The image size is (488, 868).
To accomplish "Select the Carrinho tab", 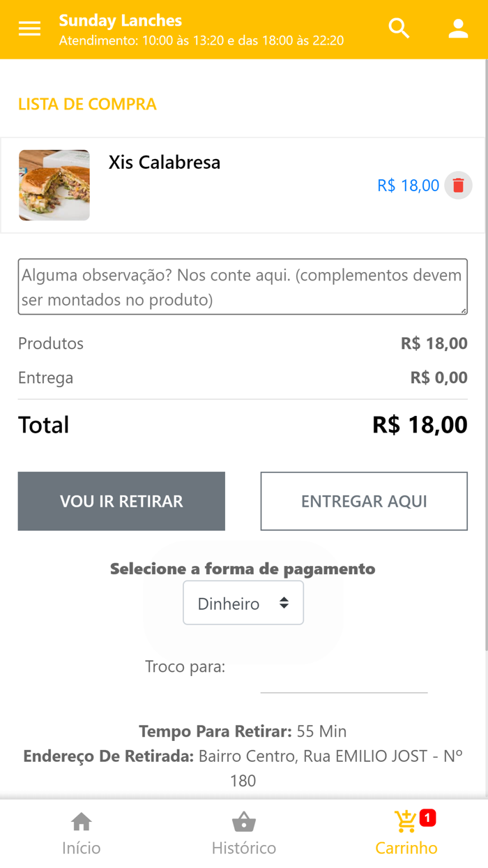I will [x=406, y=832].
